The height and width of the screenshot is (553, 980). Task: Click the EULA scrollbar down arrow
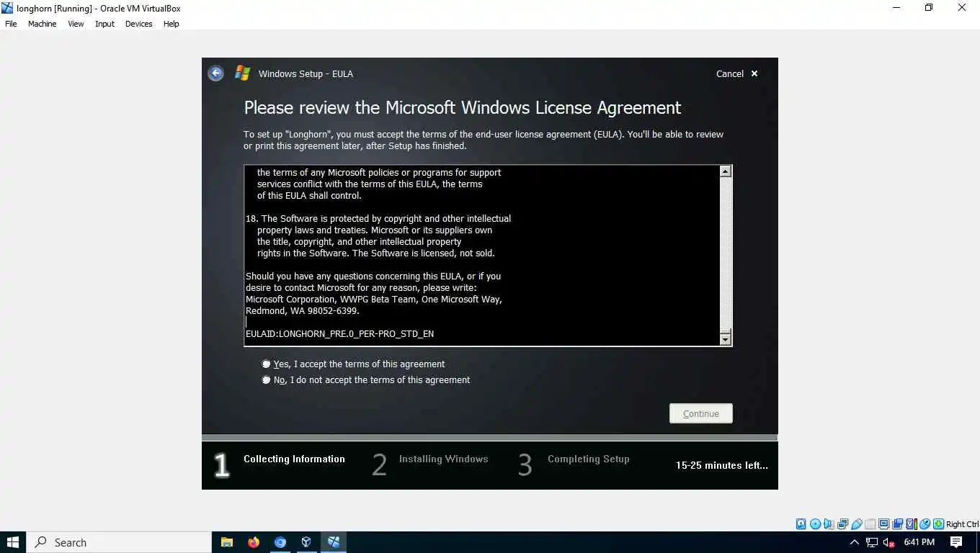[726, 339]
